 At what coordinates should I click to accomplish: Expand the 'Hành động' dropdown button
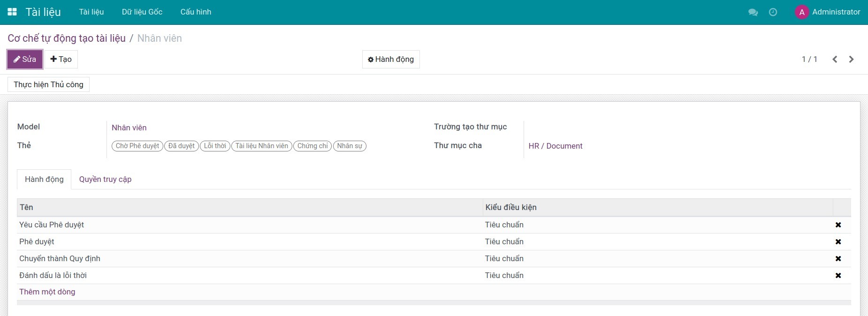391,60
